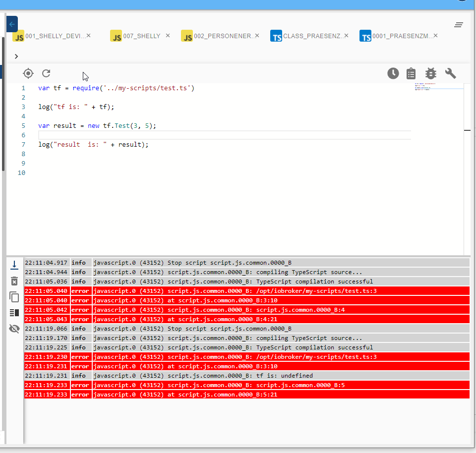The width and height of the screenshot is (476, 453).
Task: Click the empty highlighted line 6
Action: [x=225, y=135]
